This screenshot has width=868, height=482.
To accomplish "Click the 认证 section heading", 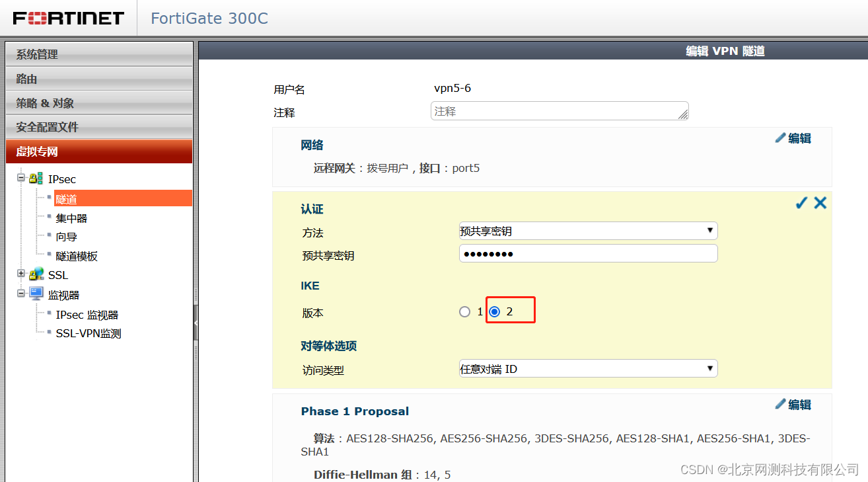I will (312, 209).
